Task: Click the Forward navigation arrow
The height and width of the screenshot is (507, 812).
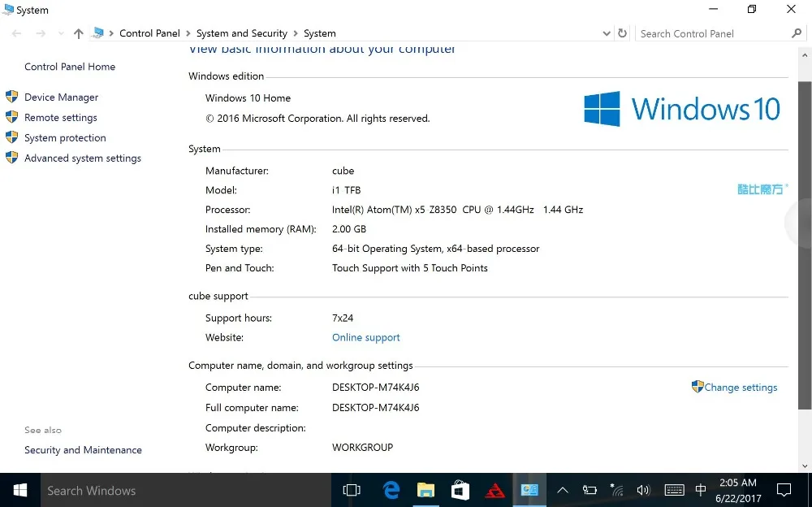Action: (x=41, y=33)
